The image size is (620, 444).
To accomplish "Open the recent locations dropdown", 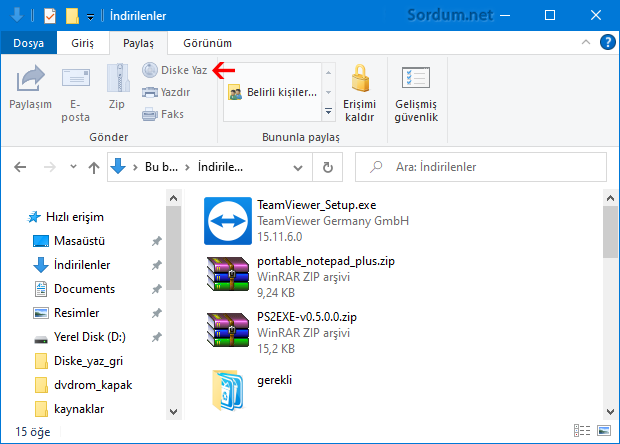I will (x=73, y=167).
